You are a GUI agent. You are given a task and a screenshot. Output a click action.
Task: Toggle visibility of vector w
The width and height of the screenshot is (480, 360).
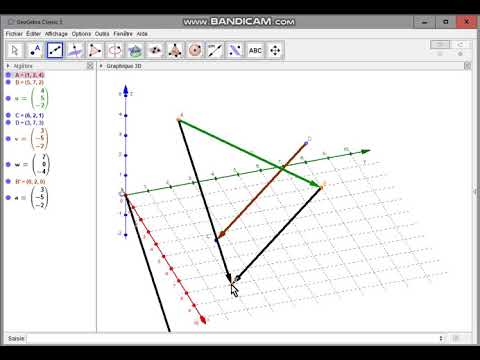click(x=8, y=164)
